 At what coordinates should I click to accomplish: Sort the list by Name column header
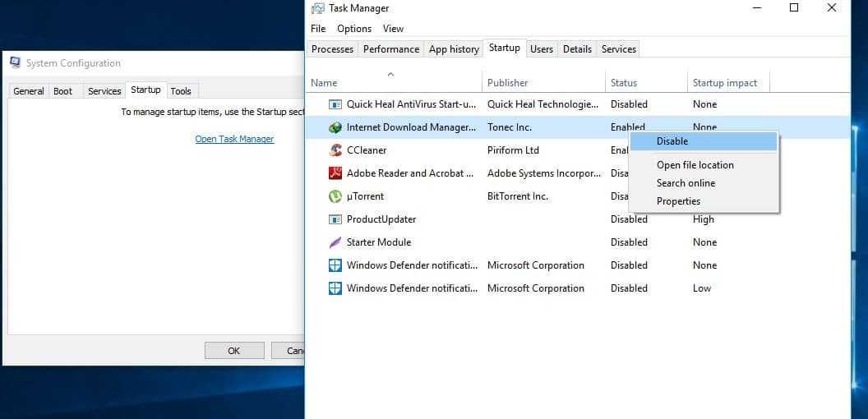tap(324, 83)
